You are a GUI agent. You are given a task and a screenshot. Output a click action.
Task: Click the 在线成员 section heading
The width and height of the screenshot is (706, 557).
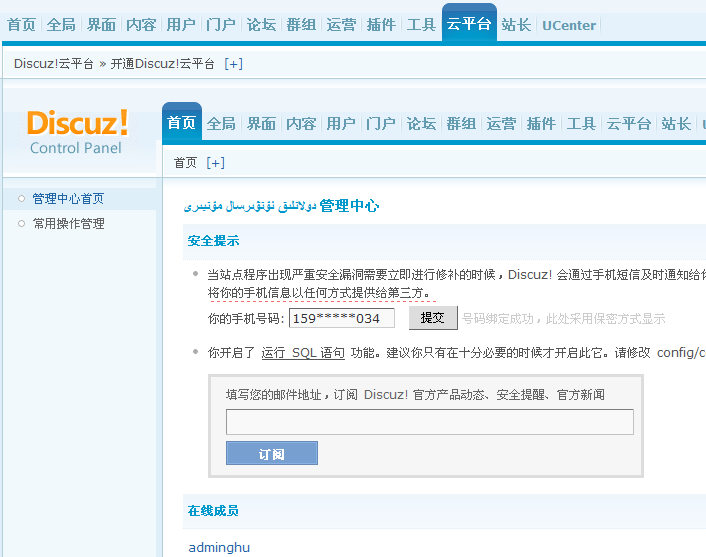213,511
